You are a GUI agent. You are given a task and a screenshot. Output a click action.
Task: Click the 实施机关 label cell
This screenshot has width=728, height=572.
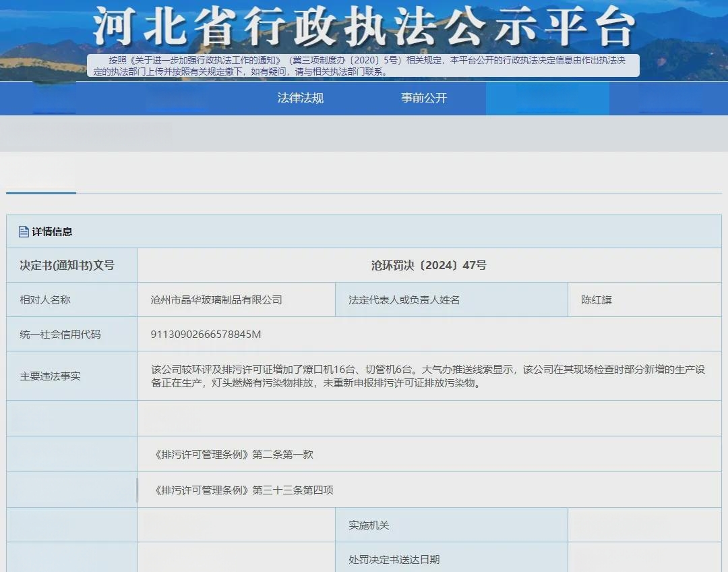[x=451, y=525]
